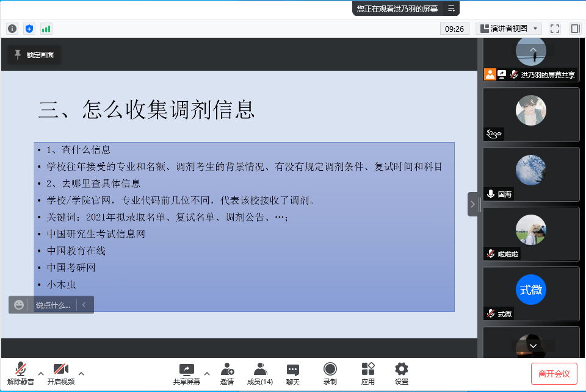Unmute microphone via 解除静音
The width and height of the screenshot is (586, 392).
21,373
